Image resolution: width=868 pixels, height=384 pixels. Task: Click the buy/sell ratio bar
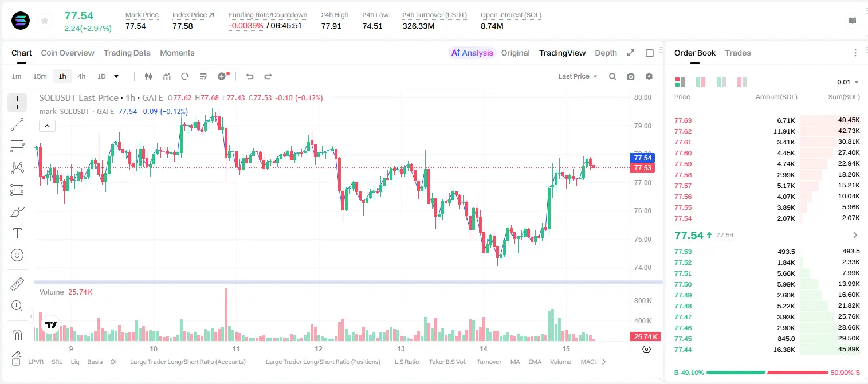pos(767,373)
